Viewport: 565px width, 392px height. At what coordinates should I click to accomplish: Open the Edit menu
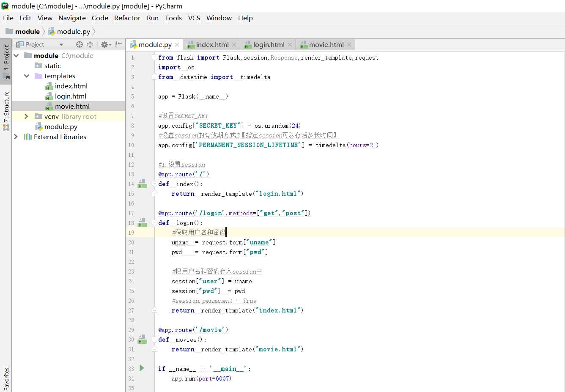tap(25, 18)
